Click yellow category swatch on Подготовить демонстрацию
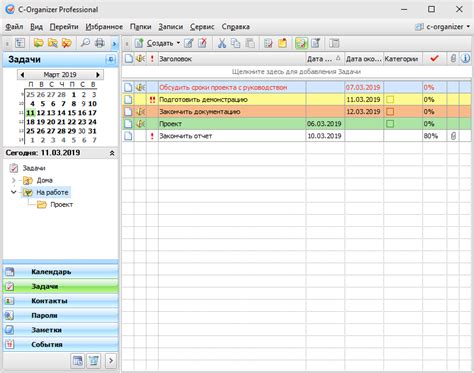 390,100
